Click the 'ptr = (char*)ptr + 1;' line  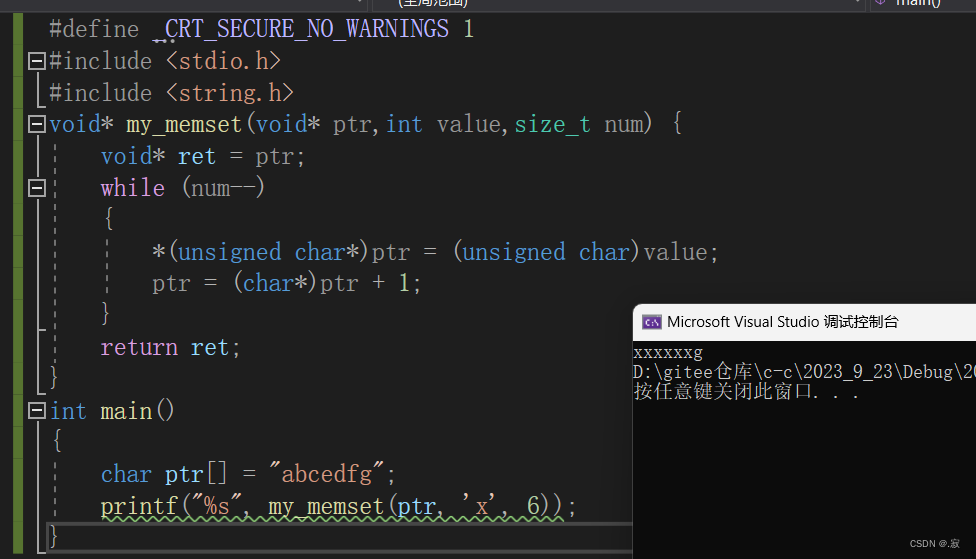click(286, 283)
